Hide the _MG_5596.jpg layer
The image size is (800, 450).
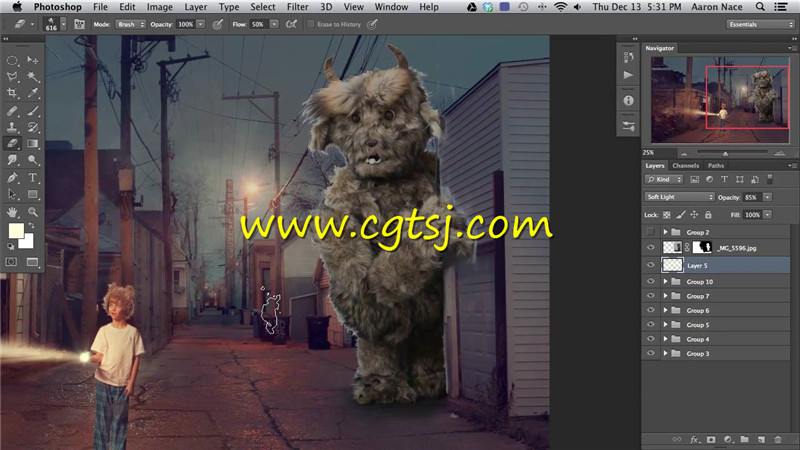click(651, 248)
